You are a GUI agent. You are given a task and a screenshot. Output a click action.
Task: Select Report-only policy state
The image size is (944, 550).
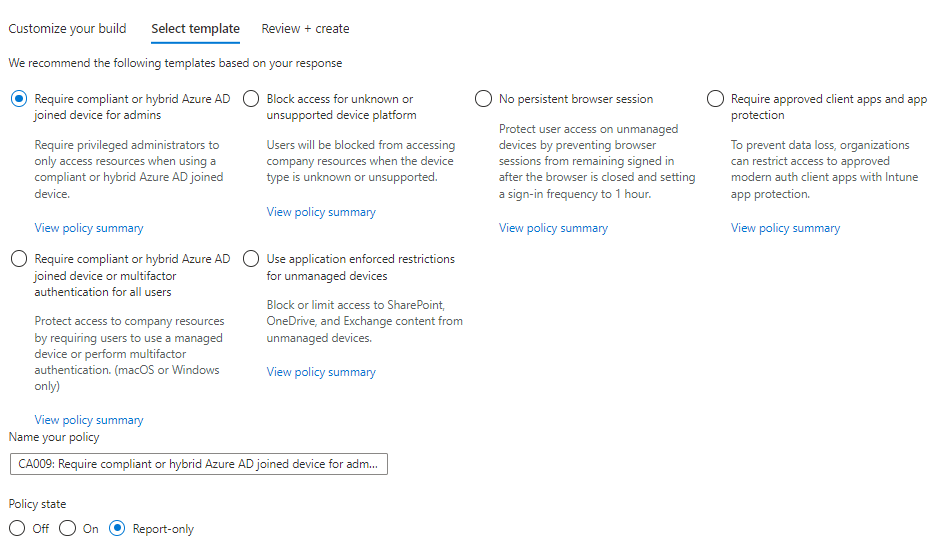pos(118,529)
